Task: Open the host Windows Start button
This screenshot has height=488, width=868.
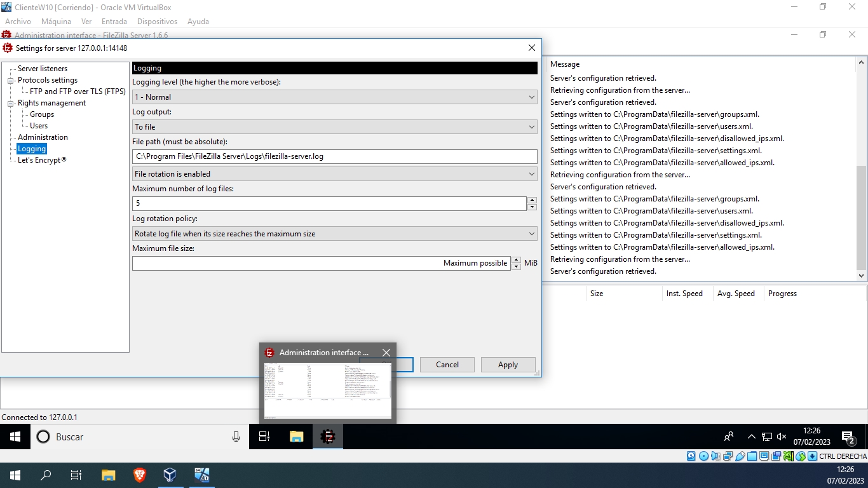Action: click(x=15, y=475)
